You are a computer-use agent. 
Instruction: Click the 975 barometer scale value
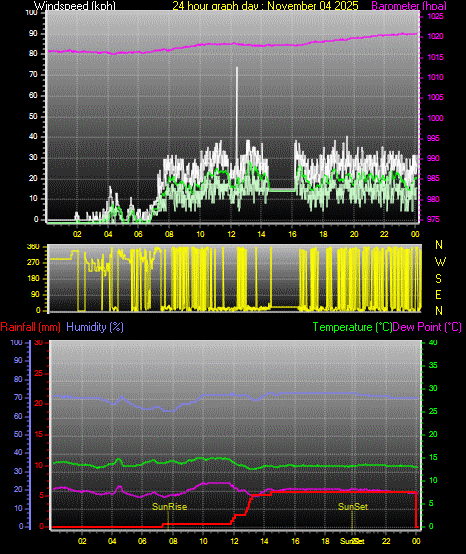[433, 219]
